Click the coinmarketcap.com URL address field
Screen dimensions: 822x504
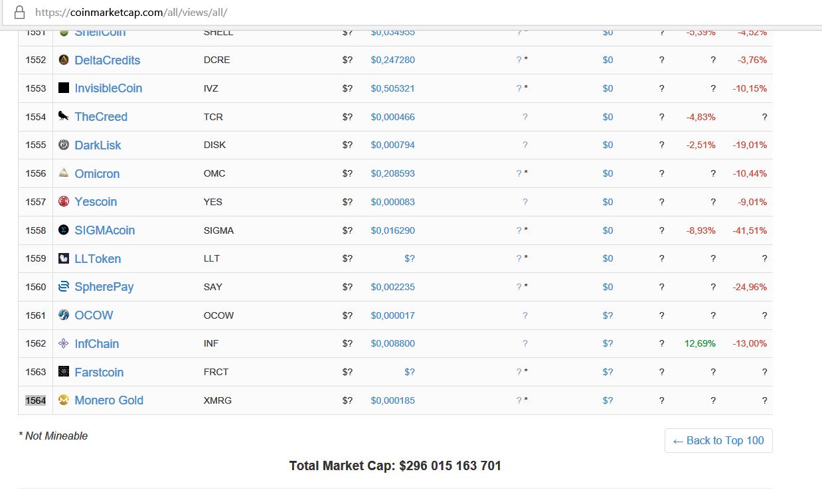[266, 12]
